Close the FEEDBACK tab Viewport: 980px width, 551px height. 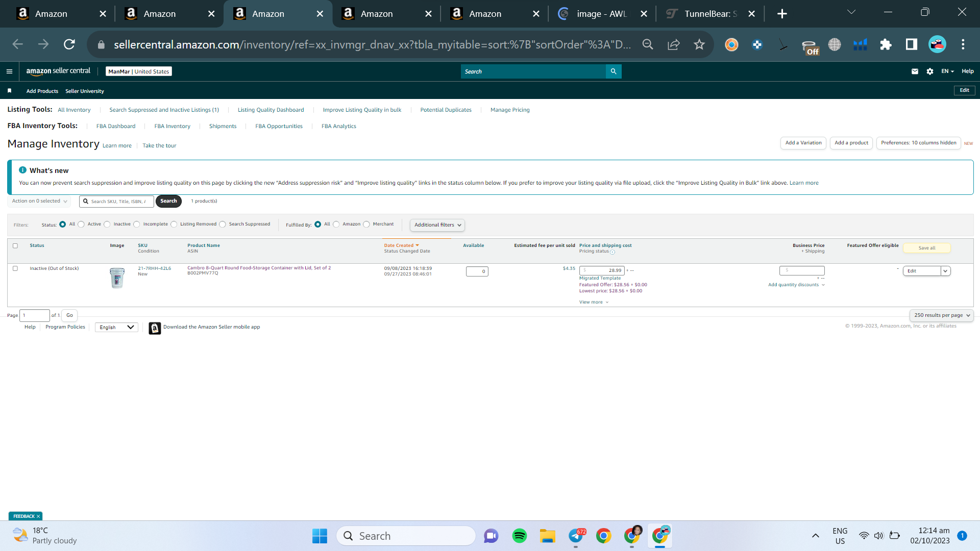coord(38,516)
